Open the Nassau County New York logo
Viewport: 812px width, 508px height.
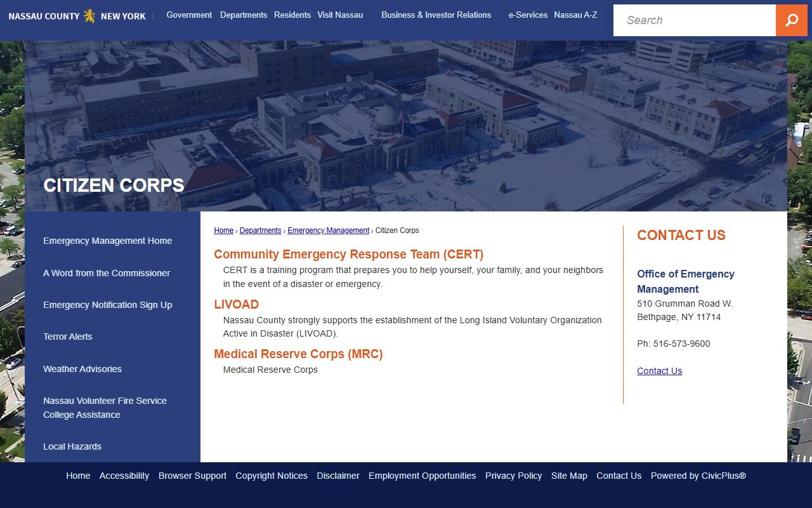[77, 16]
